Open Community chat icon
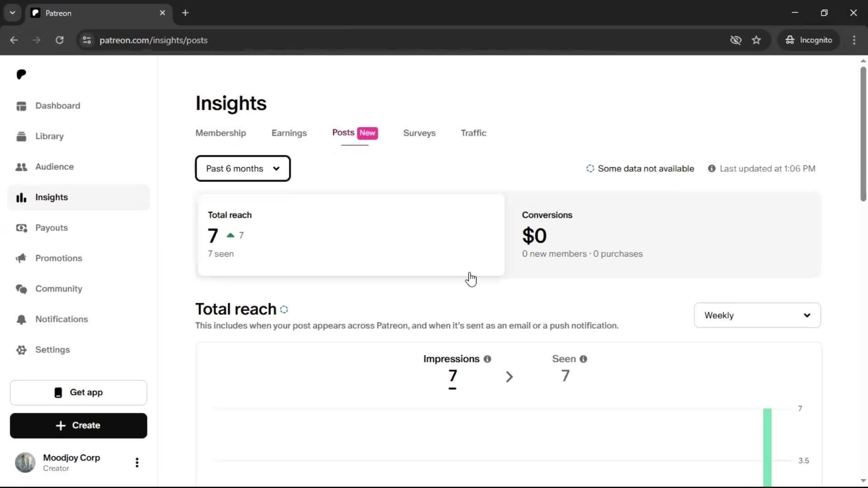 click(21, 289)
